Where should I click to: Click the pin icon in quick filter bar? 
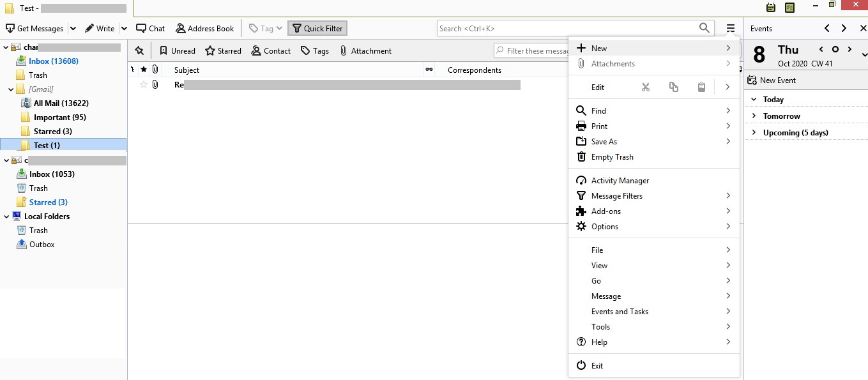pos(139,51)
